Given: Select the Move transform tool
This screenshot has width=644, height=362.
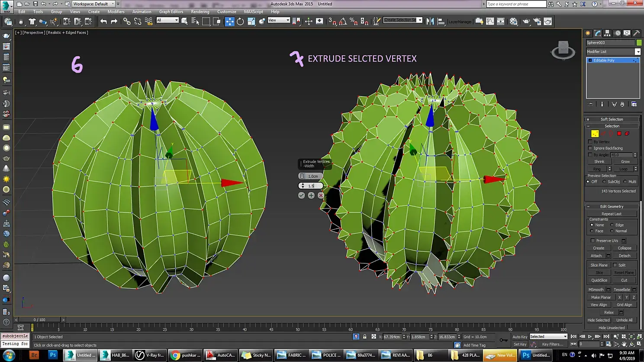Looking at the screenshot, I should (x=229, y=21).
